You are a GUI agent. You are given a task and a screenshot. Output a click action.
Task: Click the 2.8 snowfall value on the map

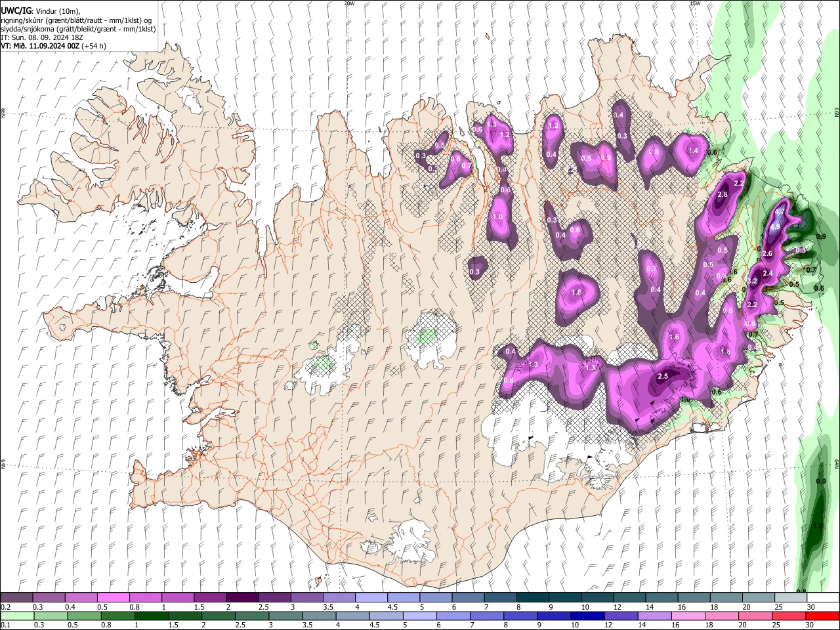pos(723,195)
